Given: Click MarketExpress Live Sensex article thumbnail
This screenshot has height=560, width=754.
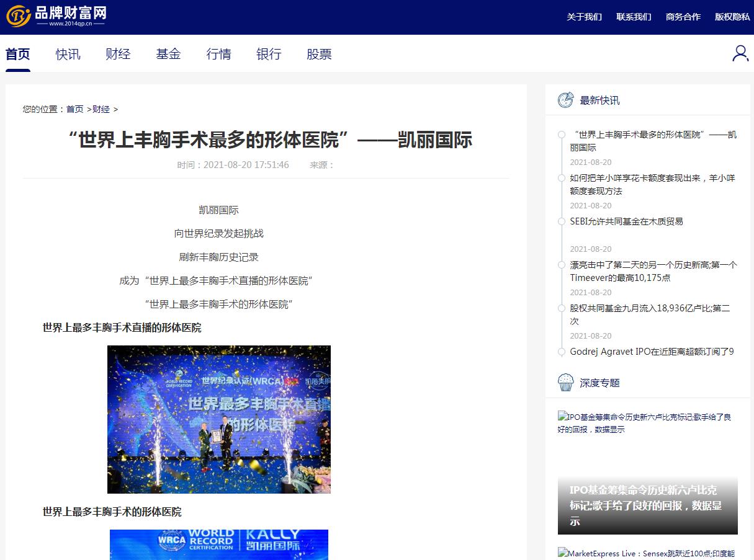Looking at the screenshot, I should pos(648,553).
